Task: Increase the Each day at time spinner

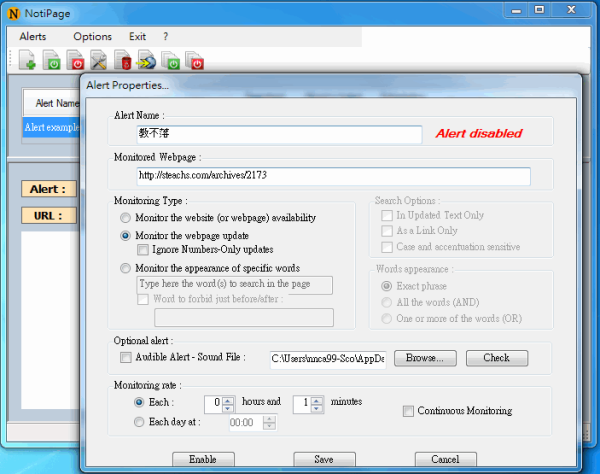Action: coord(269,419)
